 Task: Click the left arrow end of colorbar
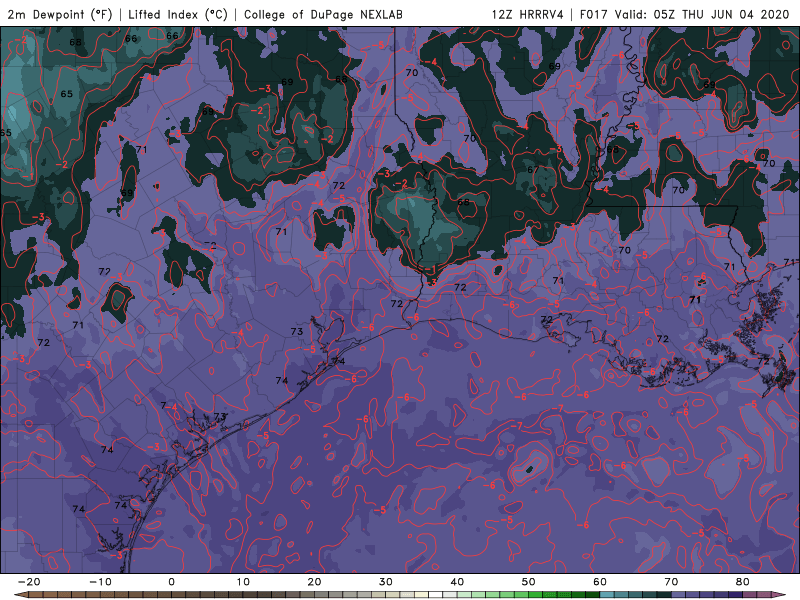click(x=20, y=595)
